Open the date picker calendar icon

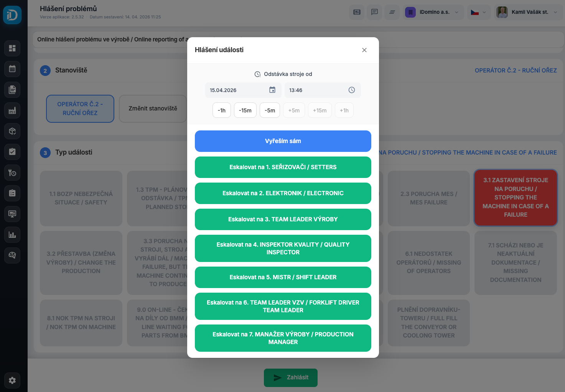point(272,90)
